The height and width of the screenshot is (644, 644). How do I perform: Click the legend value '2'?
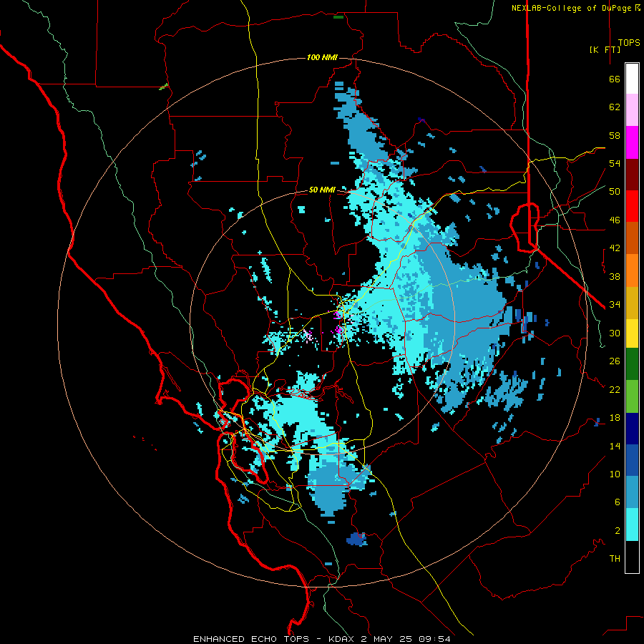[x=618, y=531]
